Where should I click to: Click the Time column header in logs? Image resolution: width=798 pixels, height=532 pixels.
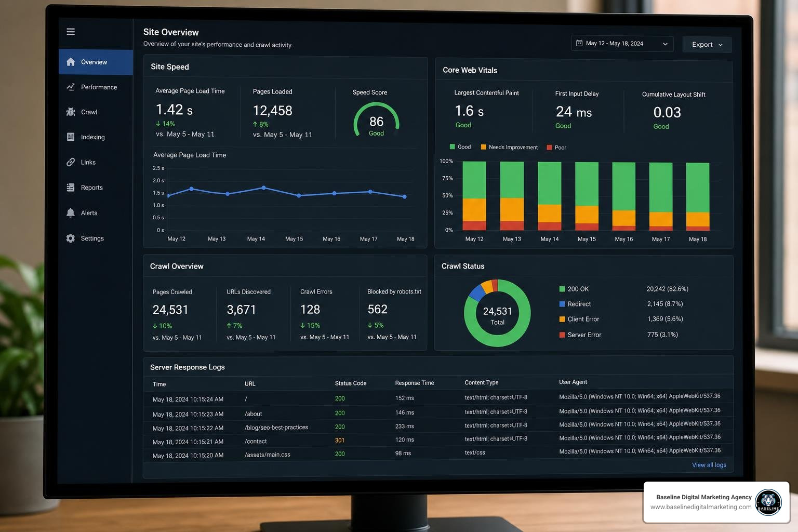[159, 384]
